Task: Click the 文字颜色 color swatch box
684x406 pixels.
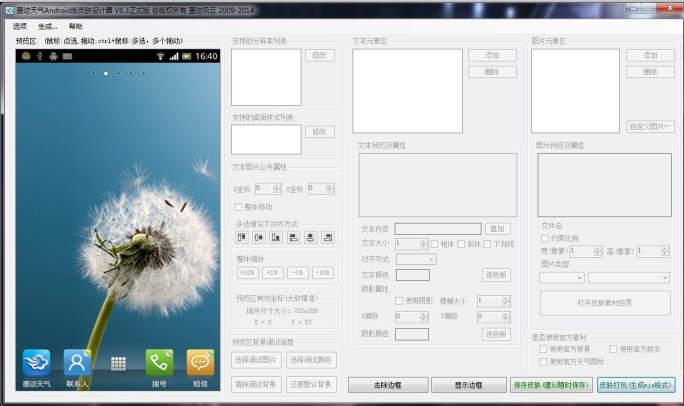Action: coord(412,275)
